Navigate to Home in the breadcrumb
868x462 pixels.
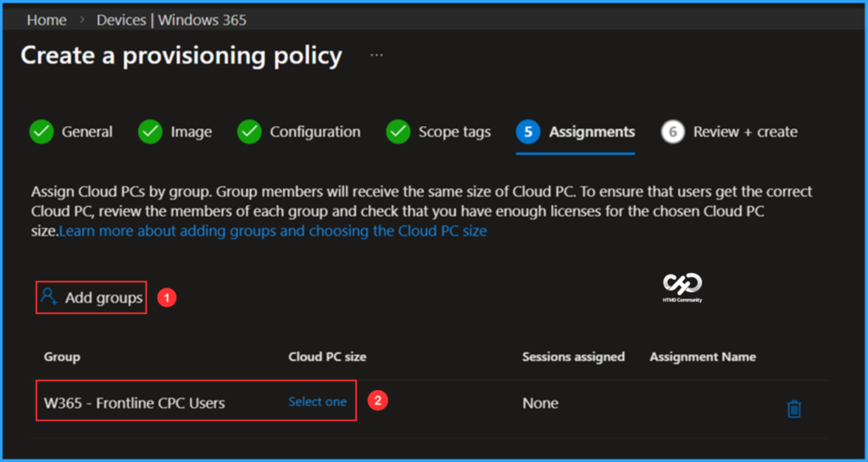tap(47, 20)
